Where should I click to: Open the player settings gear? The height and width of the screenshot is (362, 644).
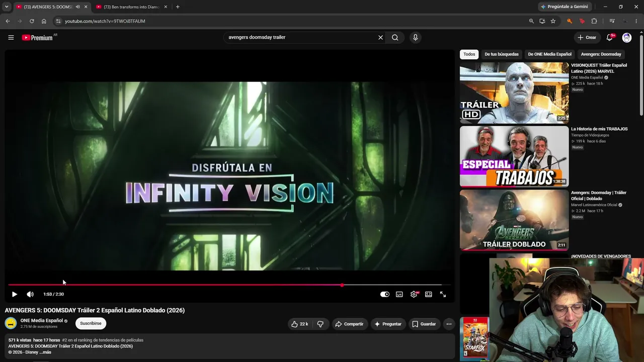pyautogui.click(x=414, y=294)
